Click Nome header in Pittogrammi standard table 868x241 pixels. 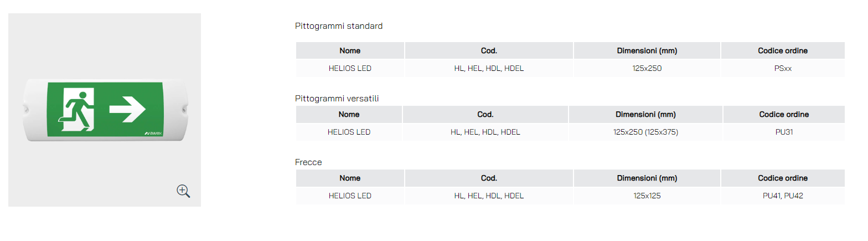click(350, 50)
